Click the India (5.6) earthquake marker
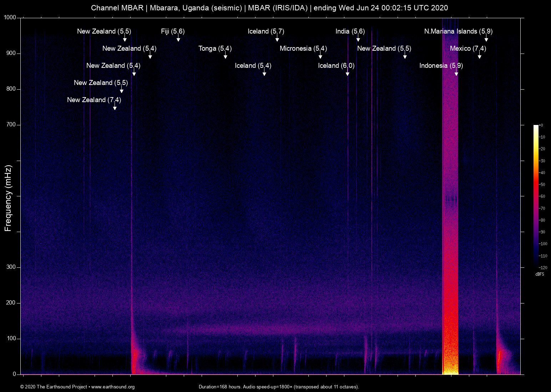Viewport: 551px width, 392px height. point(350,31)
